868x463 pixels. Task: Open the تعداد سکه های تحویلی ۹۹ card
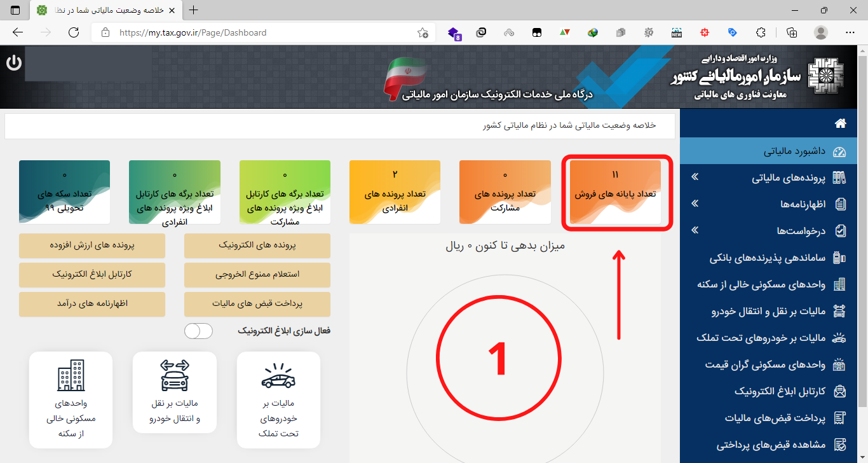coord(64,192)
